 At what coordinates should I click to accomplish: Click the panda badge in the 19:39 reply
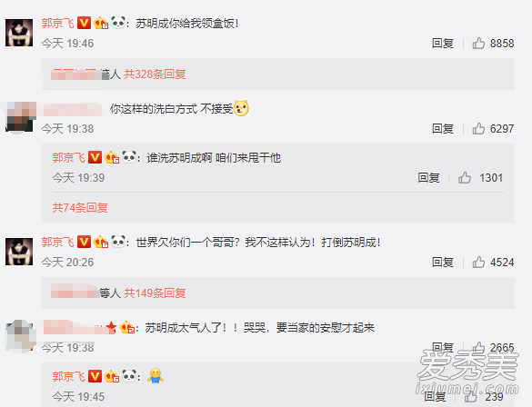[x=129, y=157]
